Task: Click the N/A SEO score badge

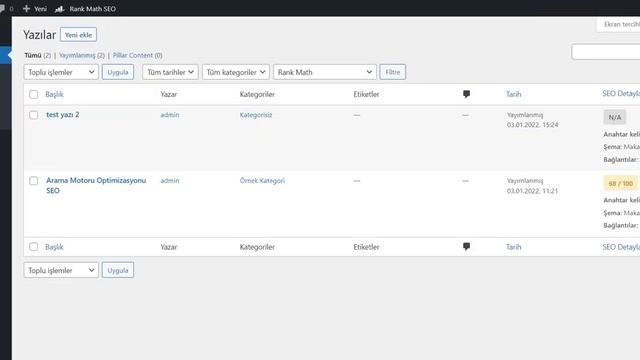Action: 615,118
